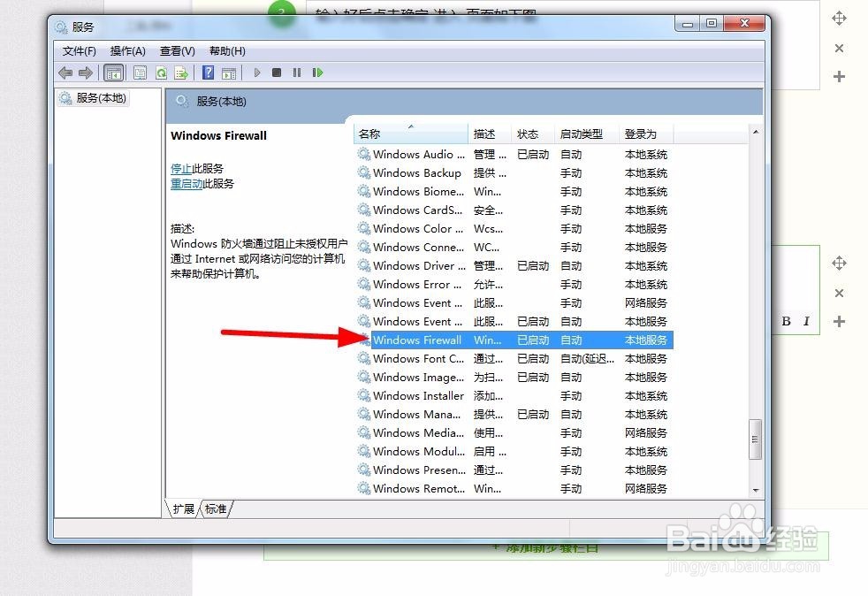Click the scrollbar up arrow in services list
868x596 pixels.
[x=756, y=132]
